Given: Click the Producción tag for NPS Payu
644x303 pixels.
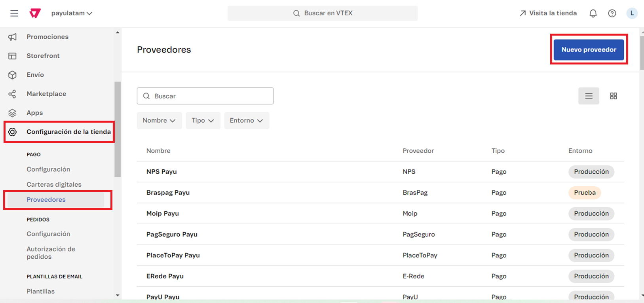Looking at the screenshot, I should pyautogui.click(x=591, y=172).
